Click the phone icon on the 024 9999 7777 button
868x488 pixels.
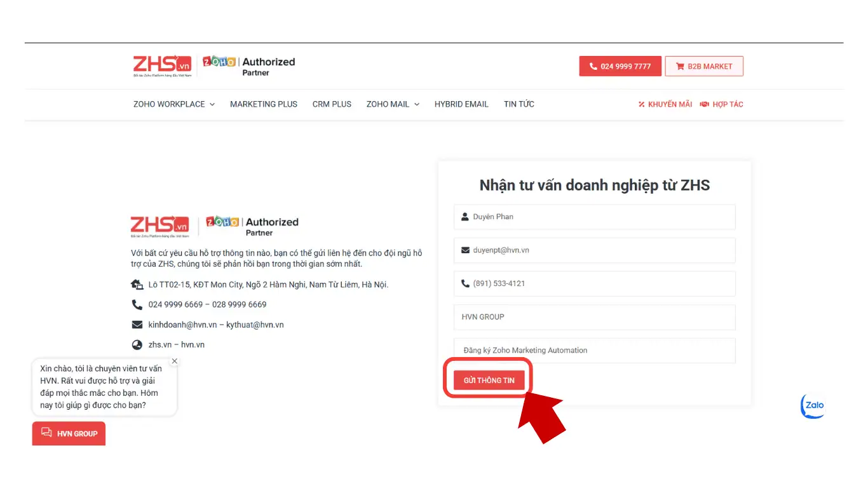click(593, 65)
